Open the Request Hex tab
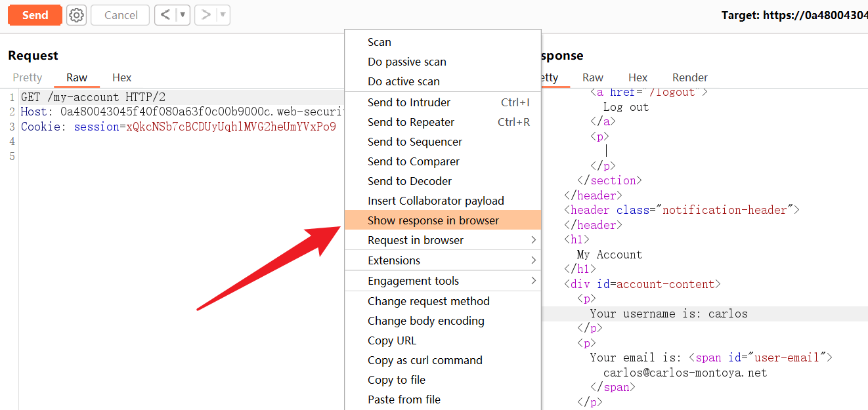Screen dimensions: 868x410 coord(121,77)
